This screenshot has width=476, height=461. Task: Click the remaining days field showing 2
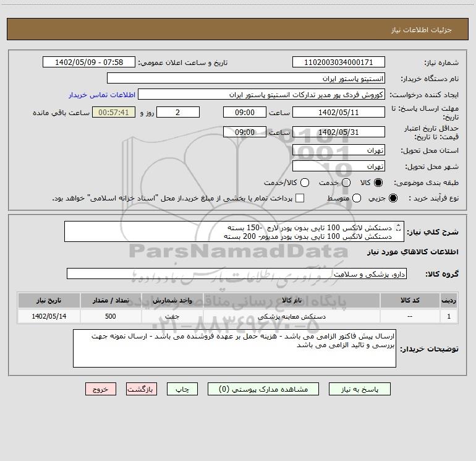[178, 112]
